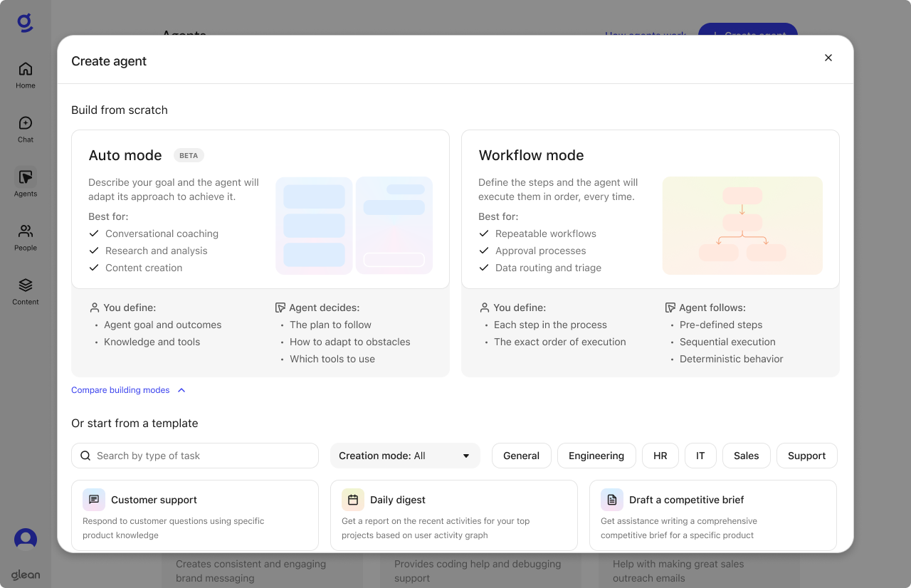The width and height of the screenshot is (911, 588).
Task: Select the Chat icon in the sidebar
Action: 25,126
